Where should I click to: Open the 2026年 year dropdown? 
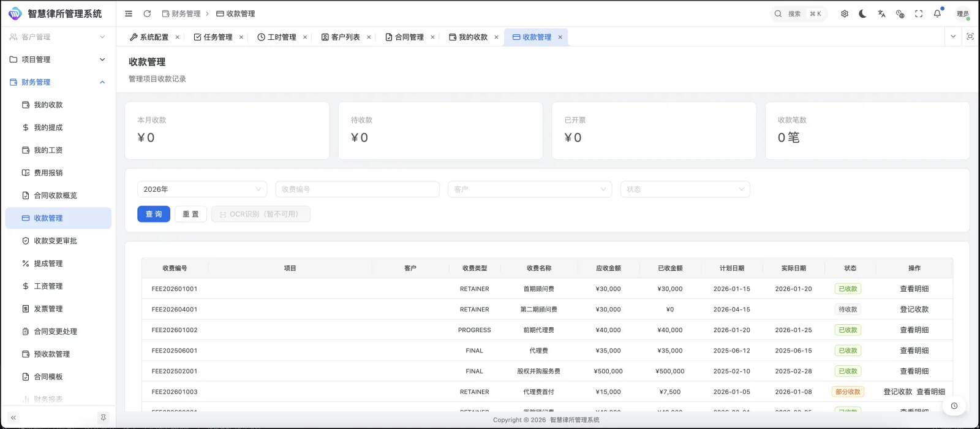point(202,189)
